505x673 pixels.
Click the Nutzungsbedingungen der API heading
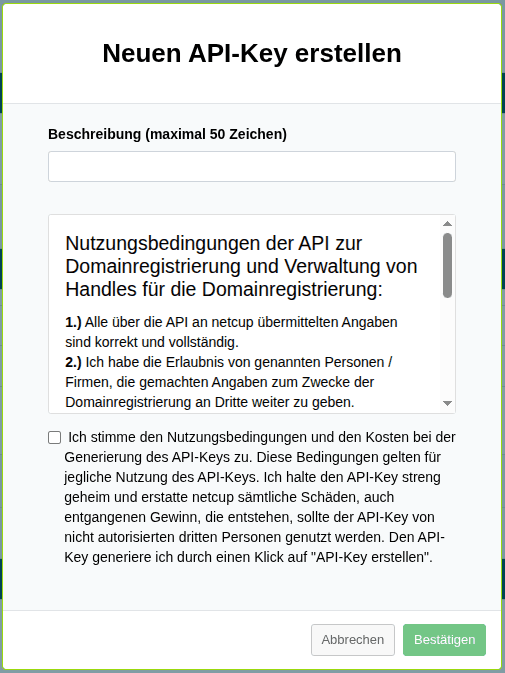[241, 266]
